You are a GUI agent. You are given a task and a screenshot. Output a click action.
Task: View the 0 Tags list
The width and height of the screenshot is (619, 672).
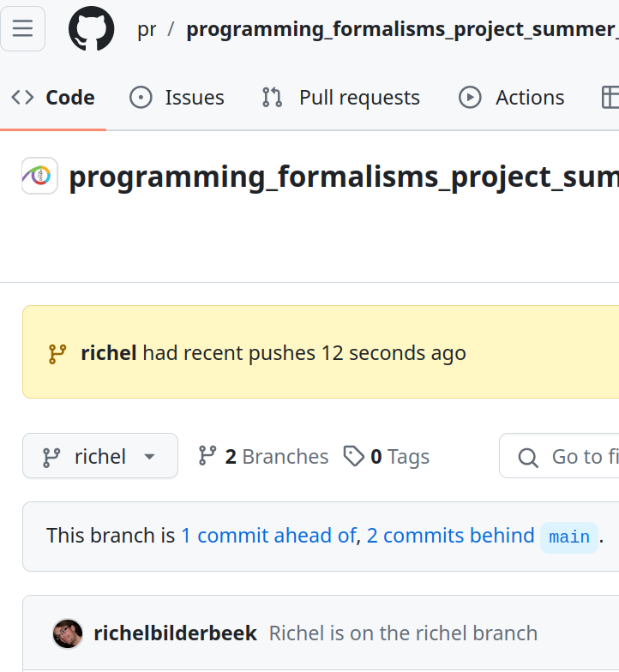click(x=386, y=456)
